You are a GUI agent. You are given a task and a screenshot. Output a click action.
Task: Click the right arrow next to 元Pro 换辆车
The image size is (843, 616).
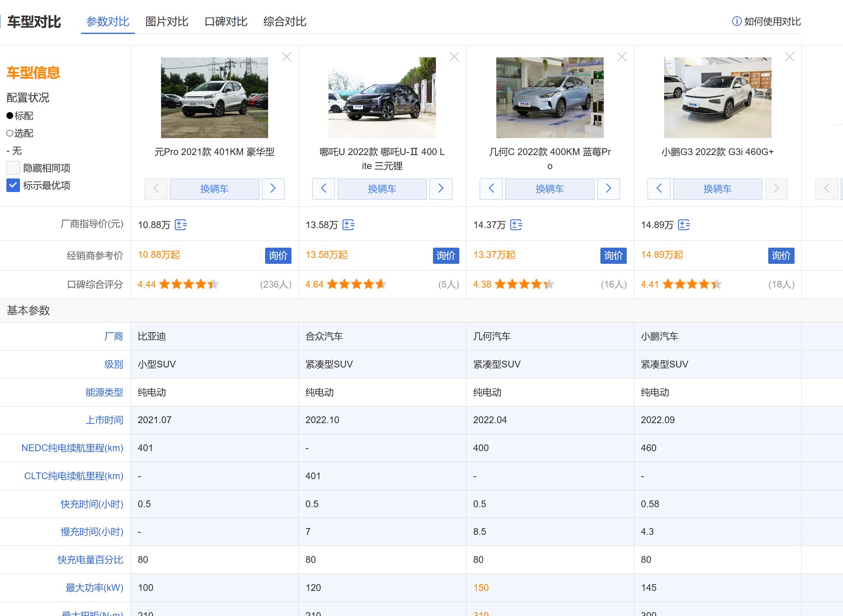pyautogui.click(x=273, y=189)
